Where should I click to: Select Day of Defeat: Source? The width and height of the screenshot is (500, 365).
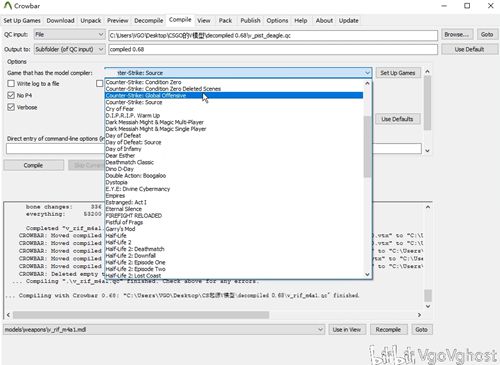(x=234, y=142)
